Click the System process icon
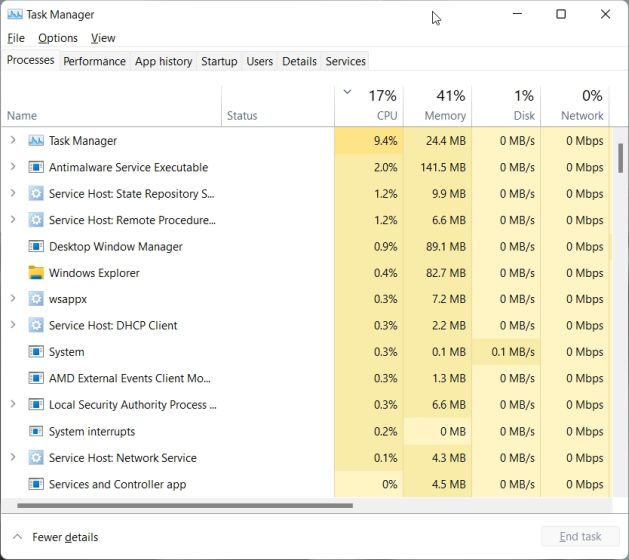 coord(36,352)
